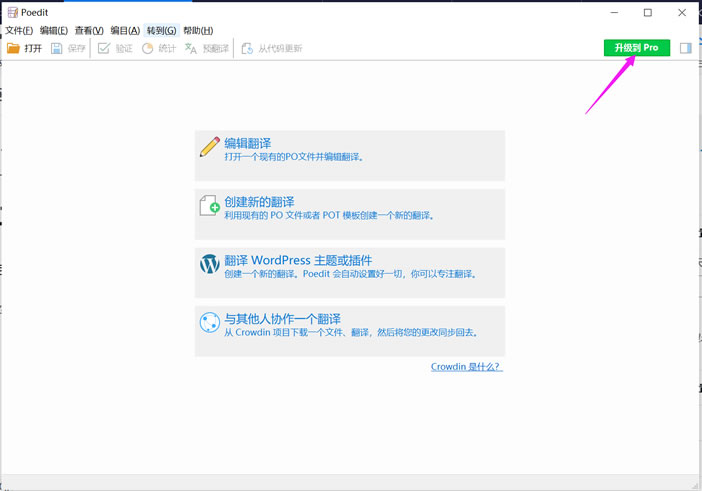The image size is (702, 491).
Task: Open the 文件(F) menu
Action: [19, 30]
